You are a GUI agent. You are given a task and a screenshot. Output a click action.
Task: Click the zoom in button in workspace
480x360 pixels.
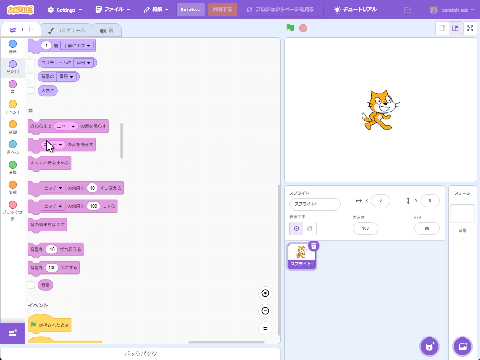pyautogui.click(x=265, y=293)
